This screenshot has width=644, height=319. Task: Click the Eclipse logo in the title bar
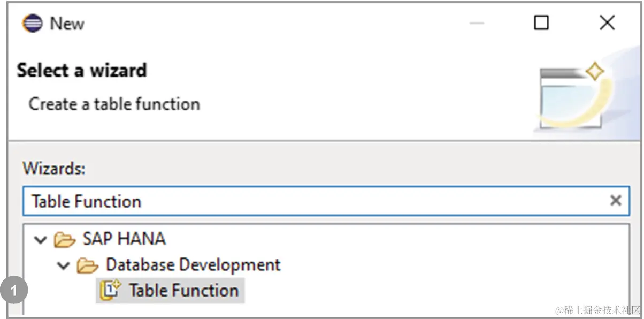pyautogui.click(x=32, y=24)
